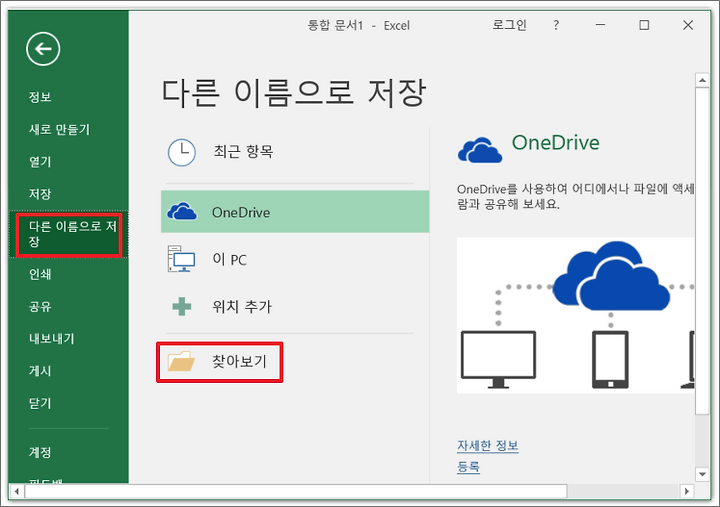
Task: Choose 저장 in the sidebar
Action: tap(40, 194)
